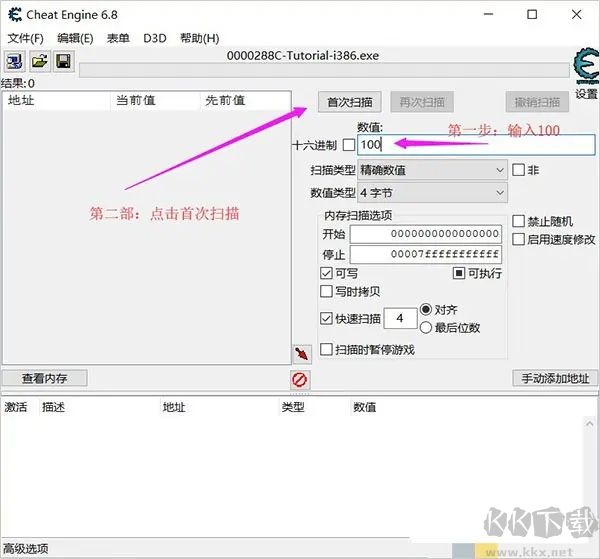Screen dimensions: 600x559
Task: Expand the 扫描类型 dropdown
Action: click(432, 170)
